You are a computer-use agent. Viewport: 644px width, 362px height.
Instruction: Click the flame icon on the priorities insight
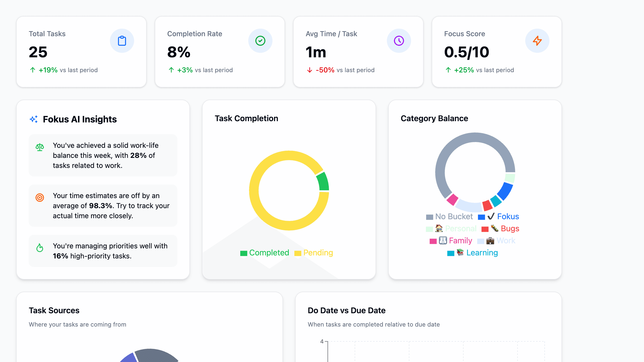[x=39, y=248]
